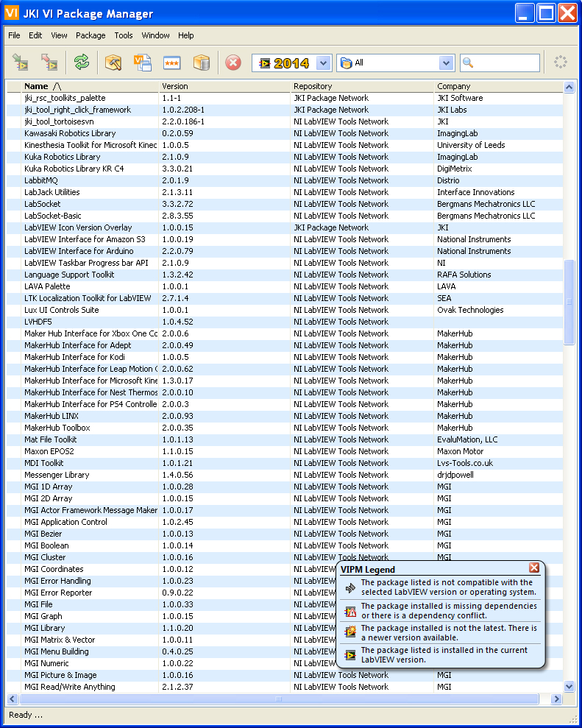The width and height of the screenshot is (582, 728).
Task: Click the Install Package toolbar icon
Action: (20, 63)
